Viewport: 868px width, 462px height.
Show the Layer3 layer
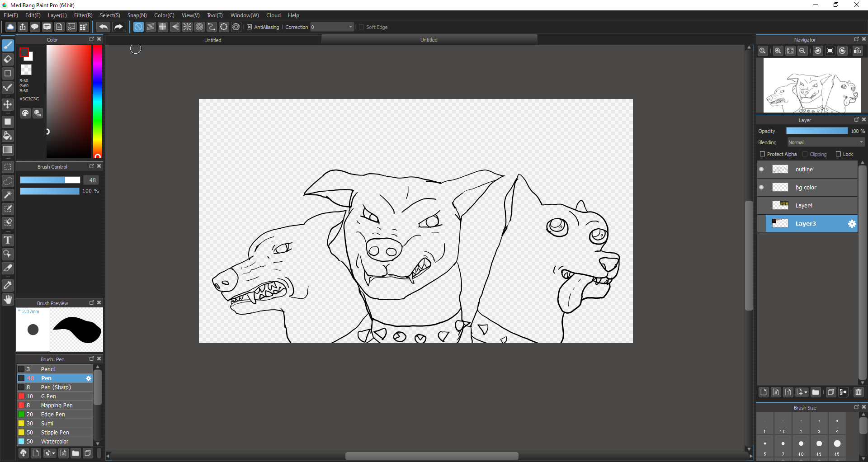click(x=761, y=223)
